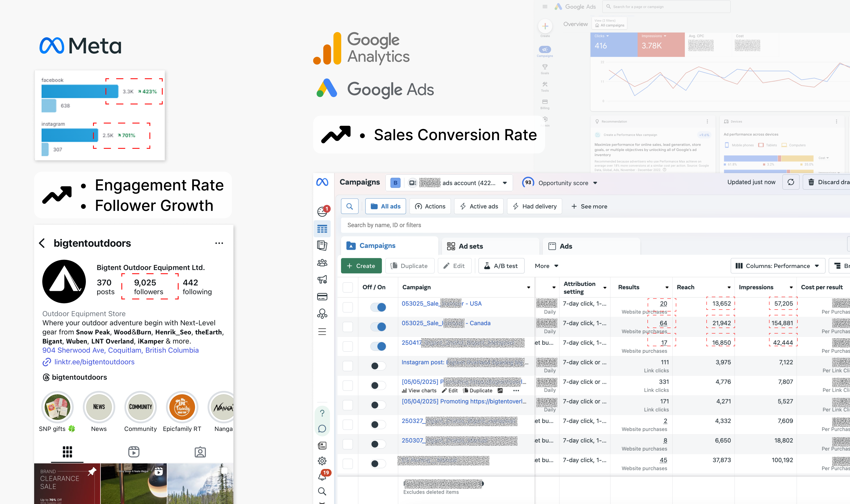Select the All ads filter tab

pyautogui.click(x=385, y=206)
